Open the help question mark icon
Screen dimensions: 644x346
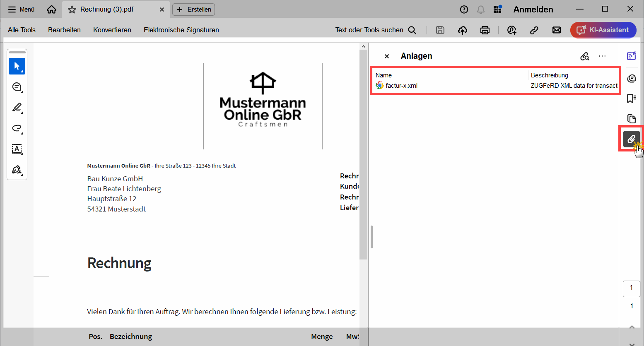click(464, 9)
